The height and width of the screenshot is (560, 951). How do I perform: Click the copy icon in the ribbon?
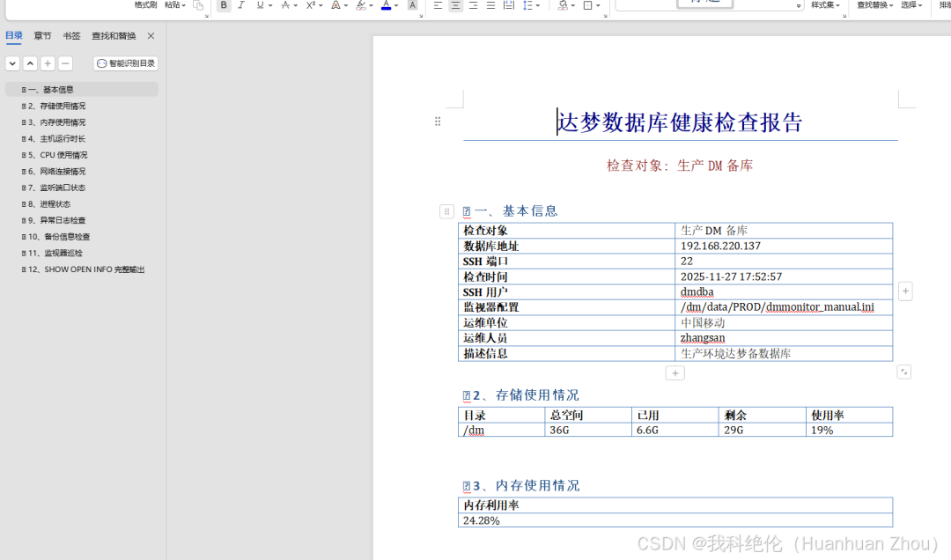point(198,5)
